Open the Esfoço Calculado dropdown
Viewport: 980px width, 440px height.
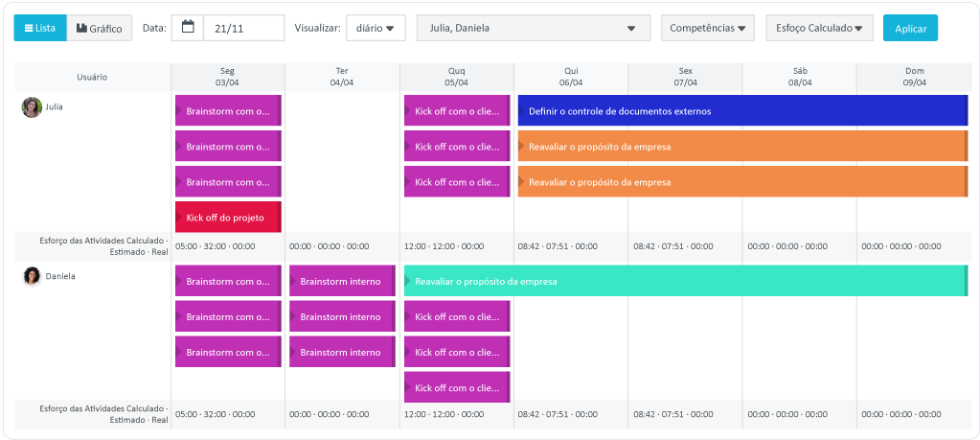pyautogui.click(x=819, y=28)
